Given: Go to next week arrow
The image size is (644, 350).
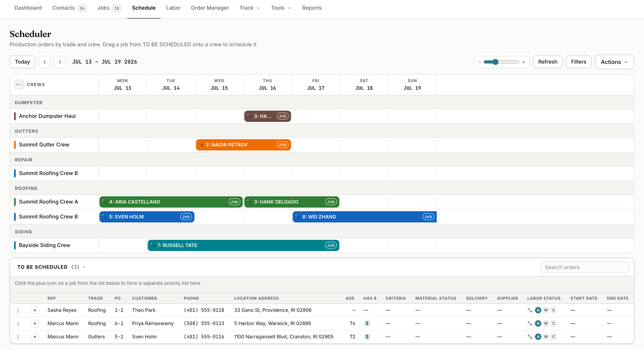Looking at the screenshot, I should (x=60, y=62).
